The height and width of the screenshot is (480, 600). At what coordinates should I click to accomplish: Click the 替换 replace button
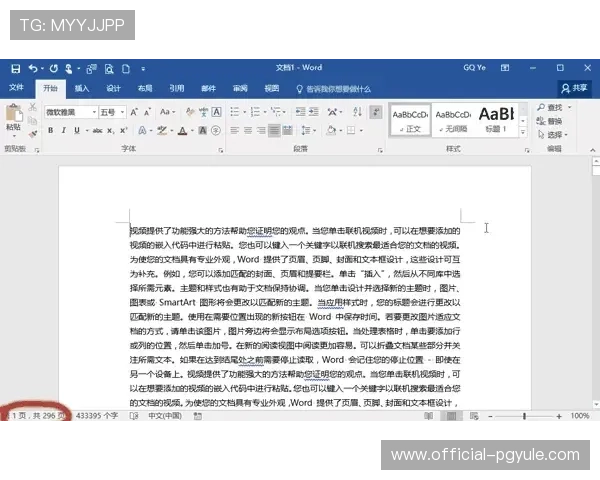tap(549, 121)
